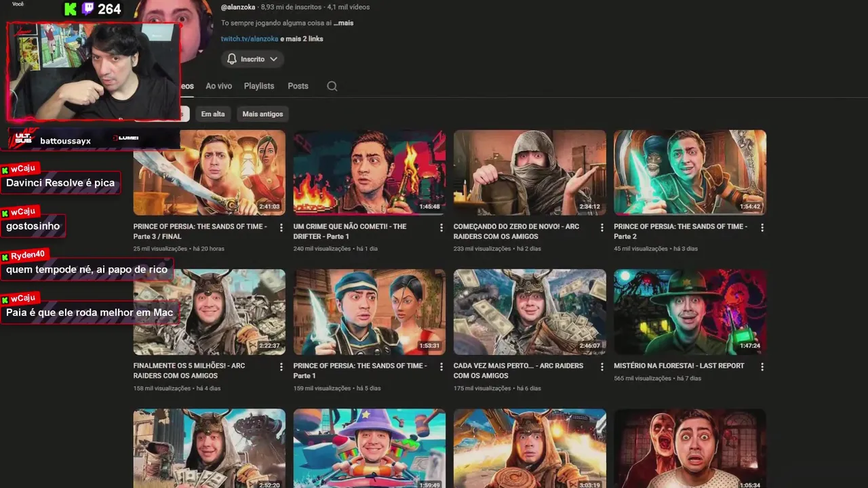
Task: Switch to the Posts tab
Action: [x=298, y=86]
